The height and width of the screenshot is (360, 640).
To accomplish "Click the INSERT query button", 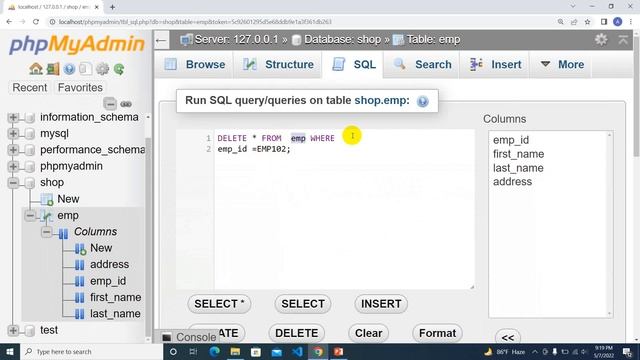I will click(381, 304).
